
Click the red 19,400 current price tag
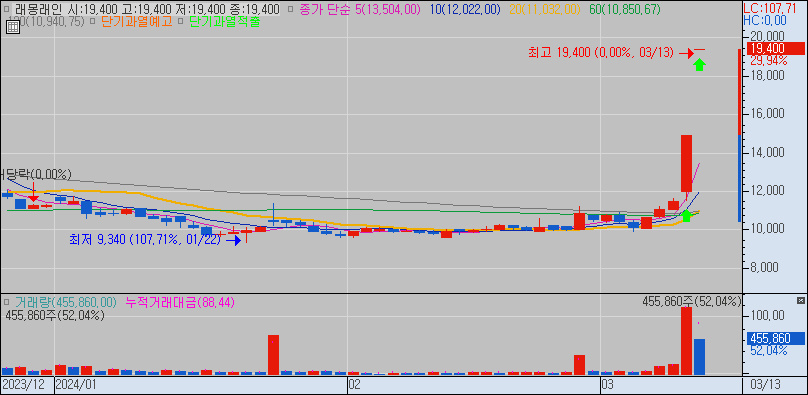point(775,49)
